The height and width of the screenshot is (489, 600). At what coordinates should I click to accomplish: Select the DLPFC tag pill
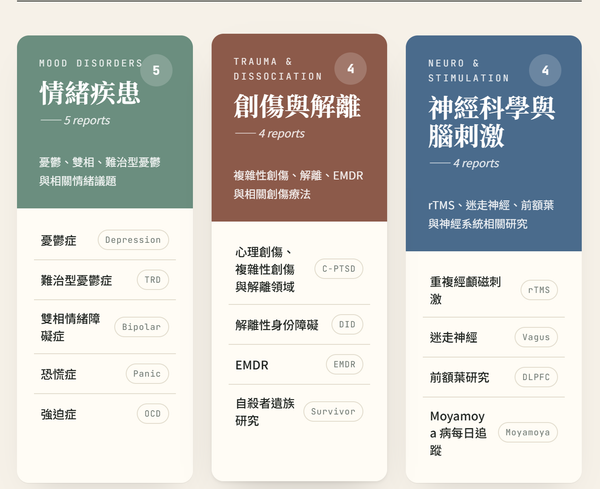[536, 377]
